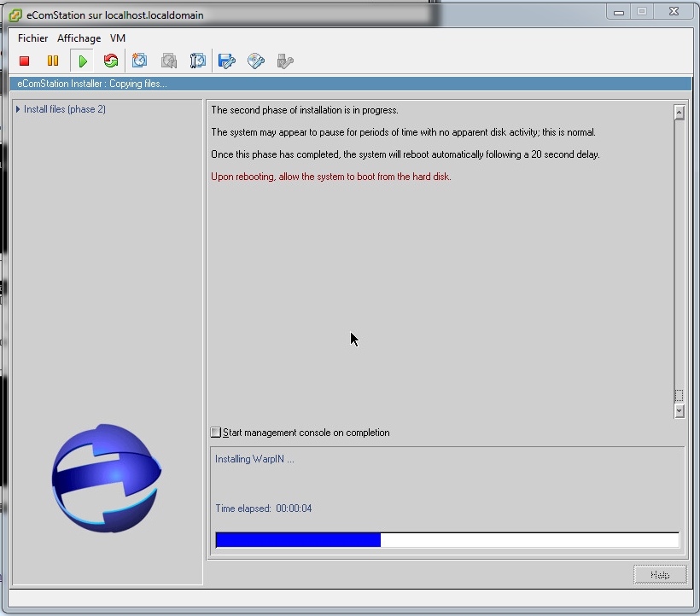700x616 pixels.
Task: Click the Reset virtual machine icon
Action: (110, 61)
